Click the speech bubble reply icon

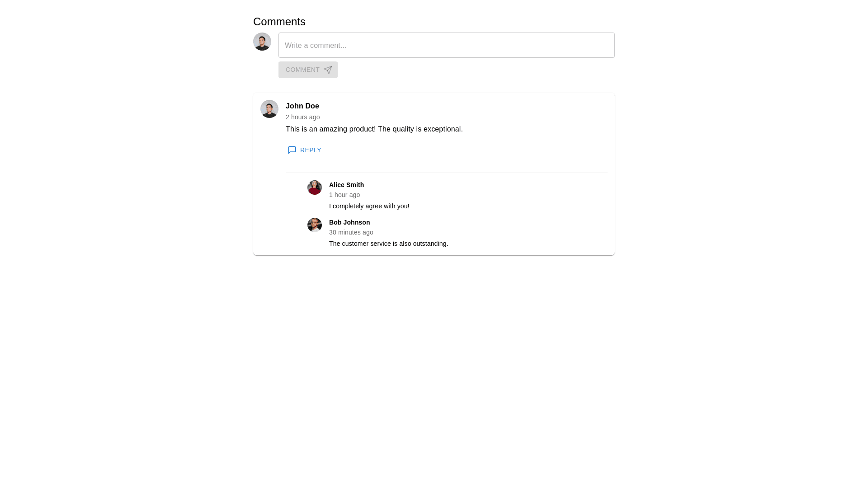[x=292, y=150]
